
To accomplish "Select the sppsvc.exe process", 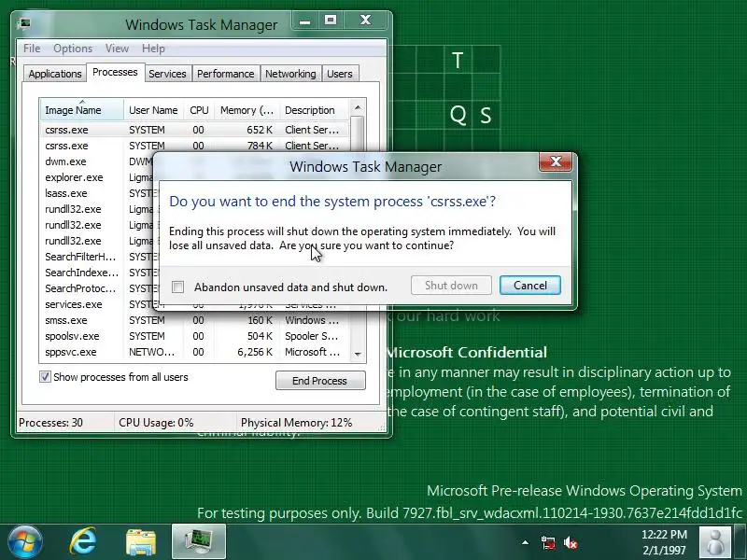I will pos(194,352).
